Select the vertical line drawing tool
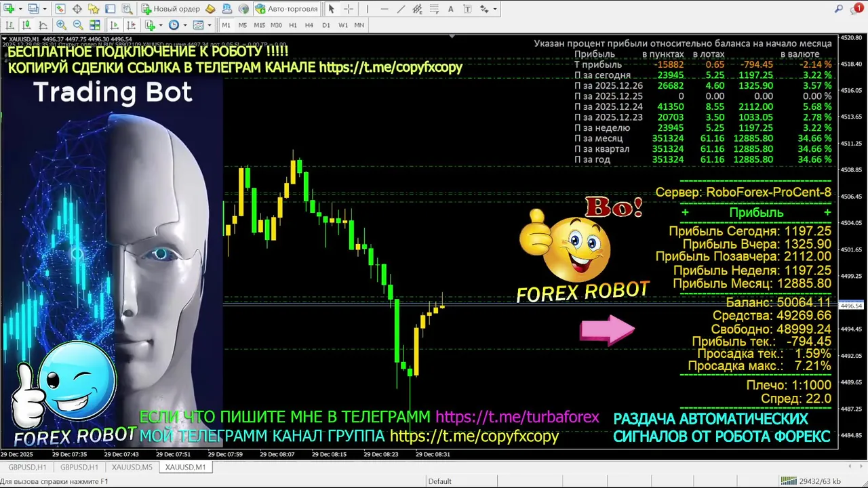868x488 pixels. [x=367, y=9]
